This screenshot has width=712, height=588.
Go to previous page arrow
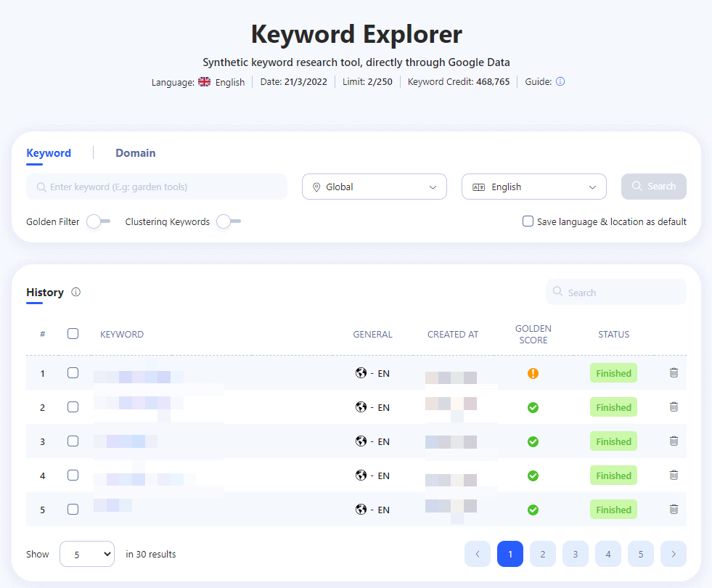(x=478, y=554)
